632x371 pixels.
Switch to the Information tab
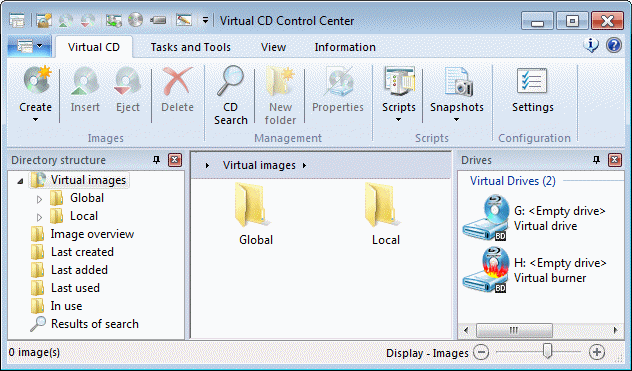345,47
